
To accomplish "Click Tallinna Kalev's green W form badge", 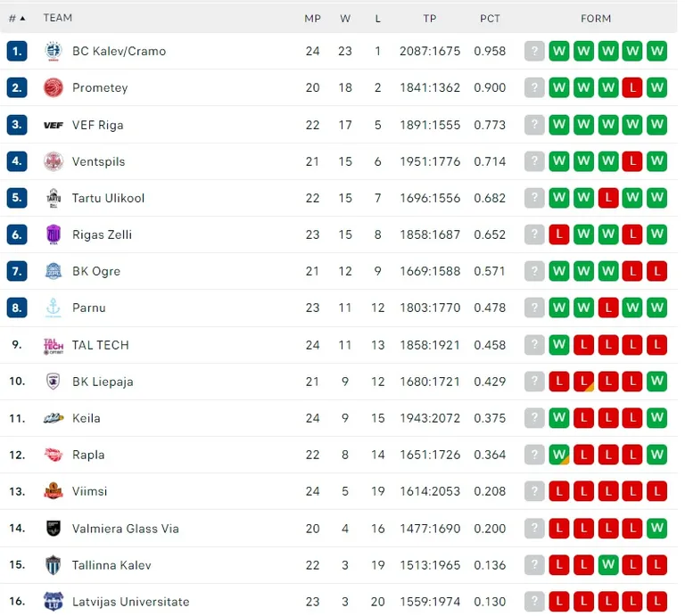I will point(607,565).
